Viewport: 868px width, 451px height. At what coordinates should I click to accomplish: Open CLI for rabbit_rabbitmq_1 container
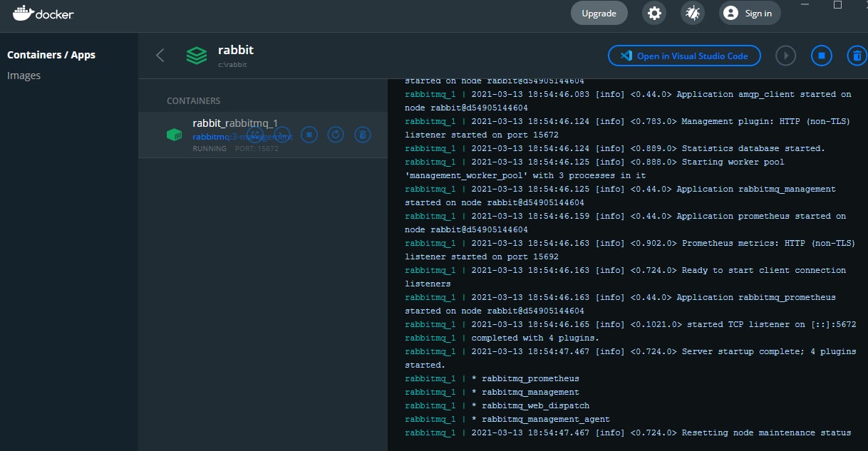click(282, 134)
